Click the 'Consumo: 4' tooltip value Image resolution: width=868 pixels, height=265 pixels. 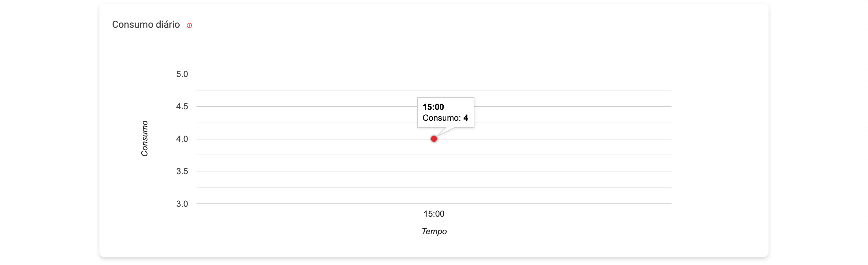pos(445,118)
